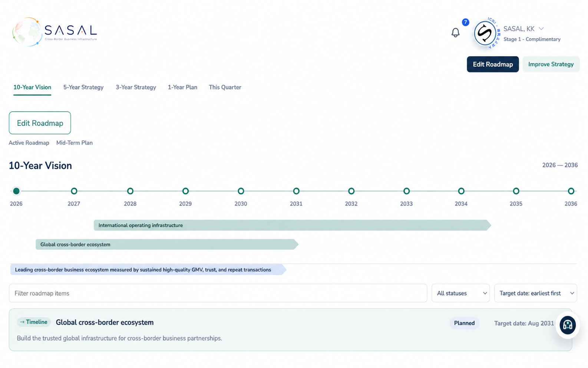Open the This Quarter tab
This screenshot has height=368, width=588.
(225, 88)
